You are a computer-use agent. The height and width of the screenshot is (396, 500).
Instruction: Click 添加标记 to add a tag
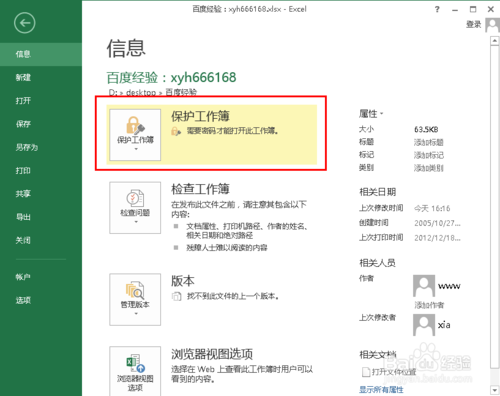[429, 155]
